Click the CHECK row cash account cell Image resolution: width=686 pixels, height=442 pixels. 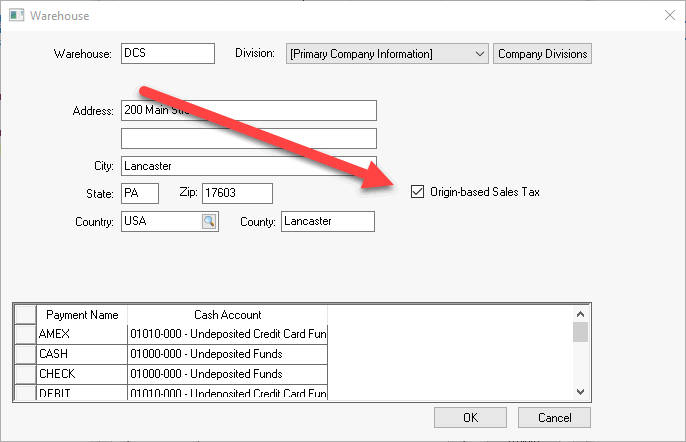[227, 373]
